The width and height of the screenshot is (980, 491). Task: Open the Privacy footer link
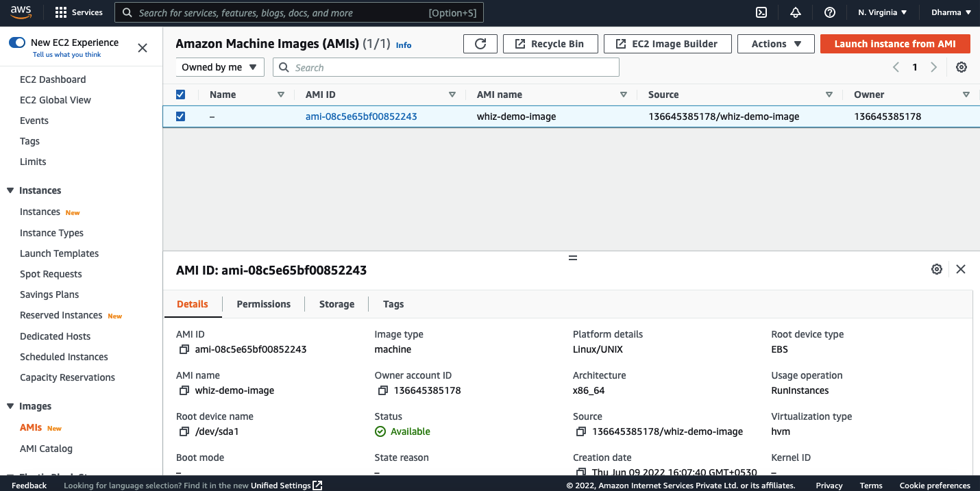click(x=829, y=486)
